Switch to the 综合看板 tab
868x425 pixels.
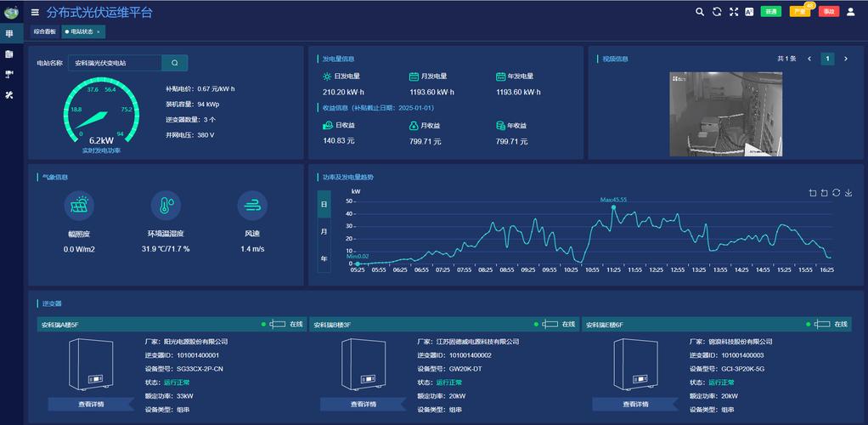pyautogui.click(x=45, y=32)
